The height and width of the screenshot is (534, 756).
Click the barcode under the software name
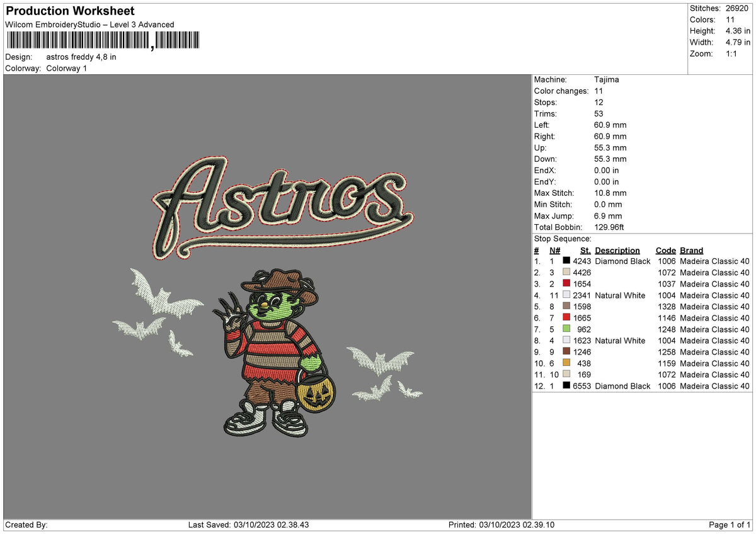[x=103, y=41]
